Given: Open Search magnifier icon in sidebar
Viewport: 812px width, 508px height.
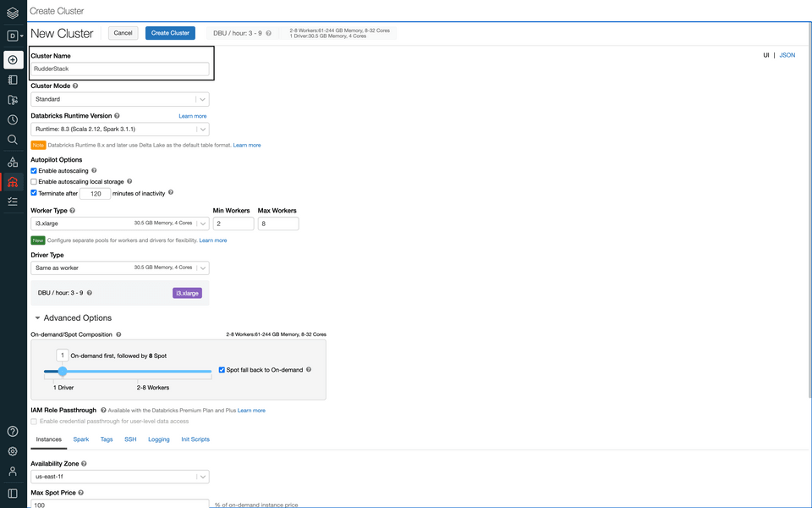Looking at the screenshot, I should click(x=13, y=140).
